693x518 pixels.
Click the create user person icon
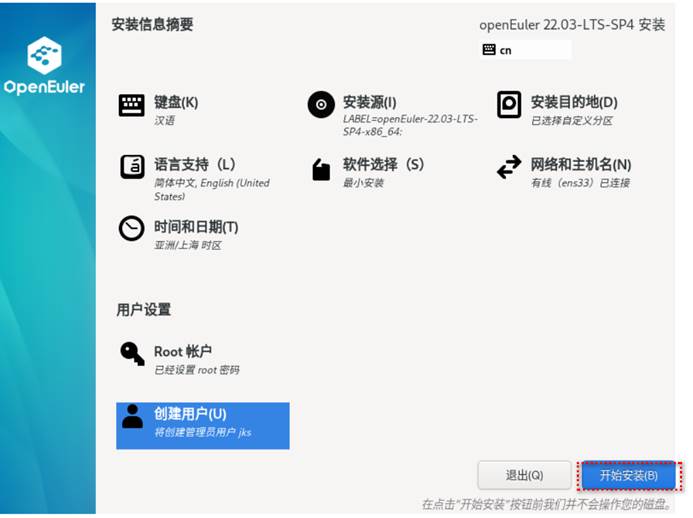tap(132, 416)
